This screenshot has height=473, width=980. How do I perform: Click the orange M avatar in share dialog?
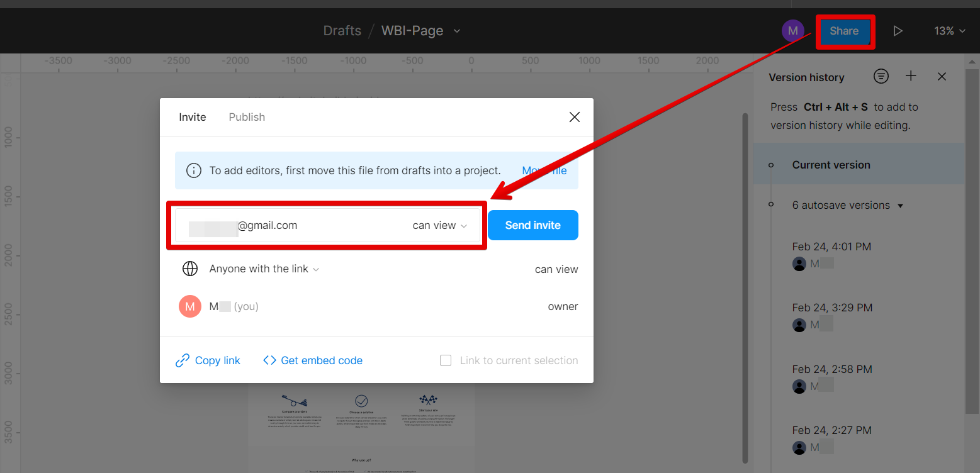pyautogui.click(x=190, y=306)
